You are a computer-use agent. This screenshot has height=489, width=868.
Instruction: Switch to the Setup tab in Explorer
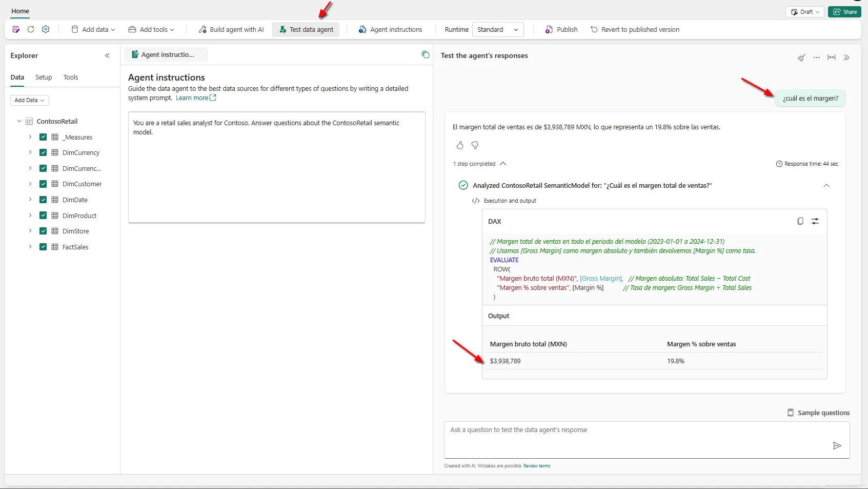tap(44, 77)
